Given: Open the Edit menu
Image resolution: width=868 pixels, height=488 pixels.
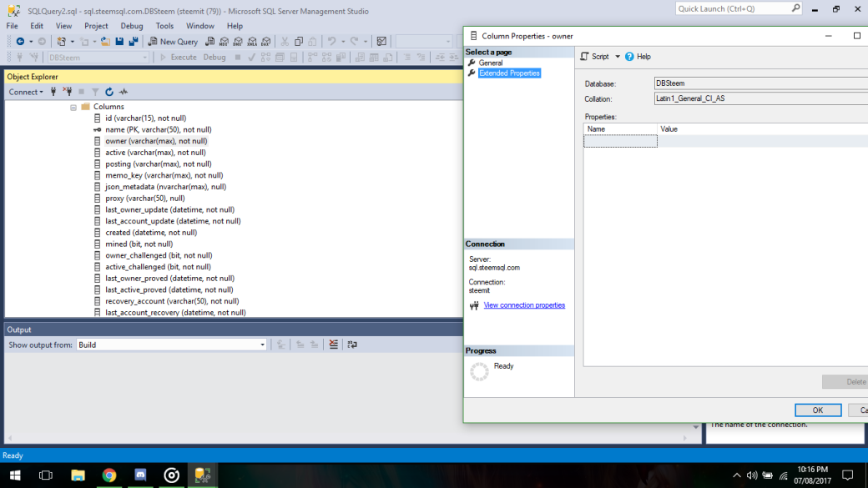Looking at the screenshot, I should point(37,26).
